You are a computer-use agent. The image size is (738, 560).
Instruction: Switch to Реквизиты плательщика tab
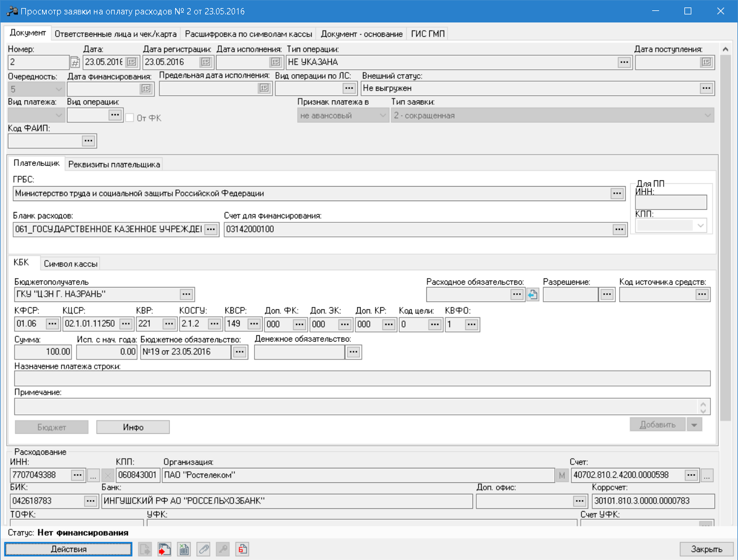pyautogui.click(x=114, y=164)
